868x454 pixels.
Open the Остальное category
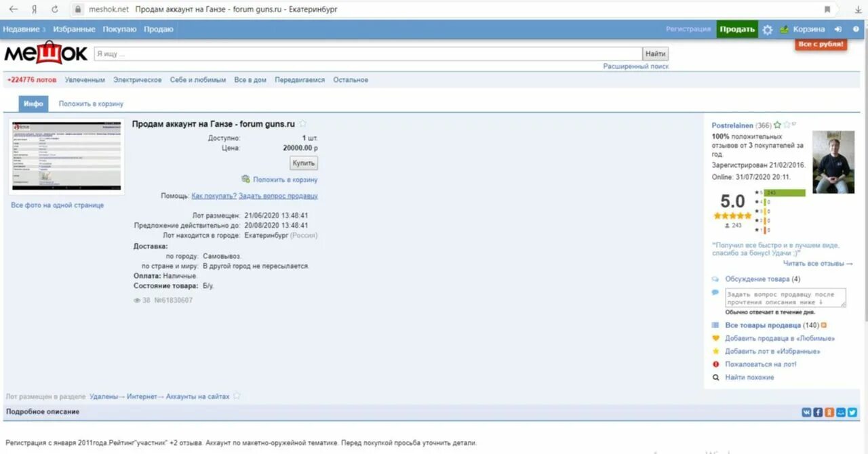[351, 80]
